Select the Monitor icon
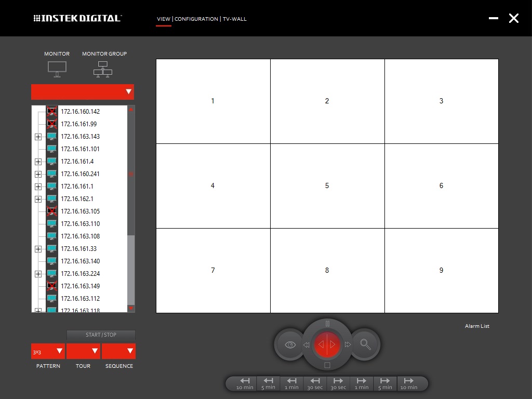The height and width of the screenshot is (399, 532). [x=57, y=68]
